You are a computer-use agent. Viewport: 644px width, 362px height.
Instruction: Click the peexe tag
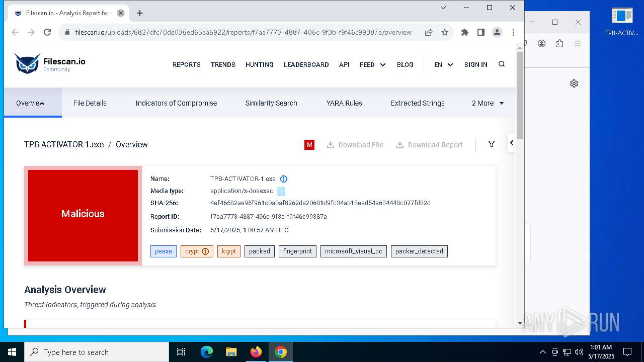(x=164, y=251)
